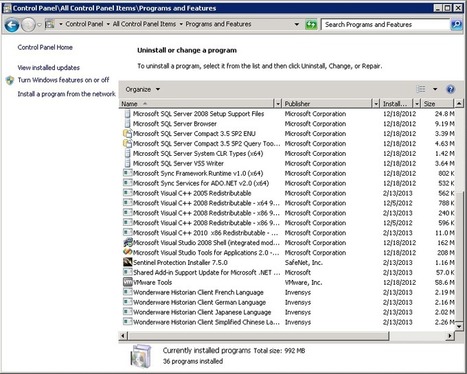Click the Back navigation arrow button
The height and width of the screenshot is (374, 467).
point(12,25)
